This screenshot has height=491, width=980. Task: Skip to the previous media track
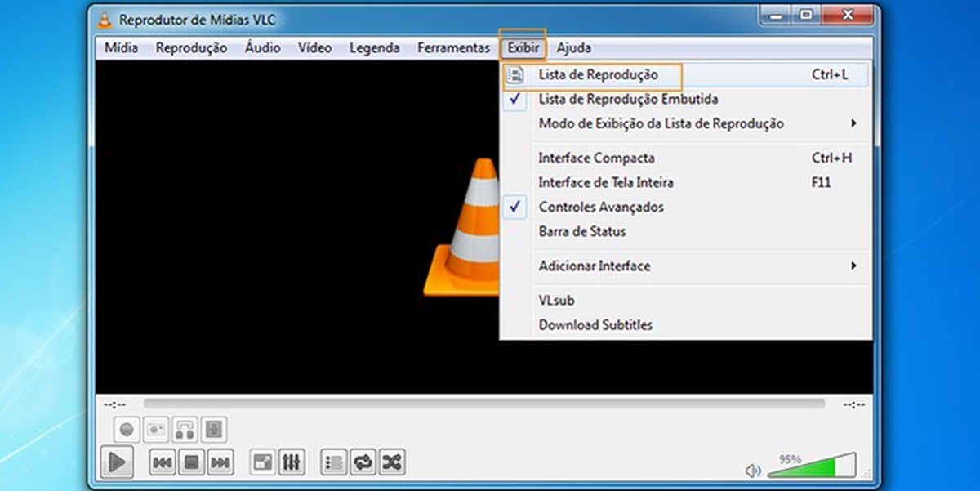point(163,462)
